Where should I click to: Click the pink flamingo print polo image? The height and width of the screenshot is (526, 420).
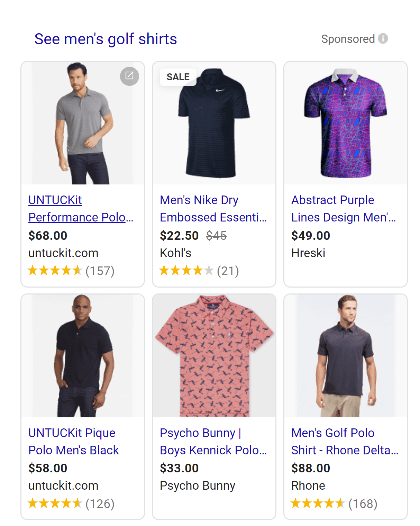click(214, 356)
